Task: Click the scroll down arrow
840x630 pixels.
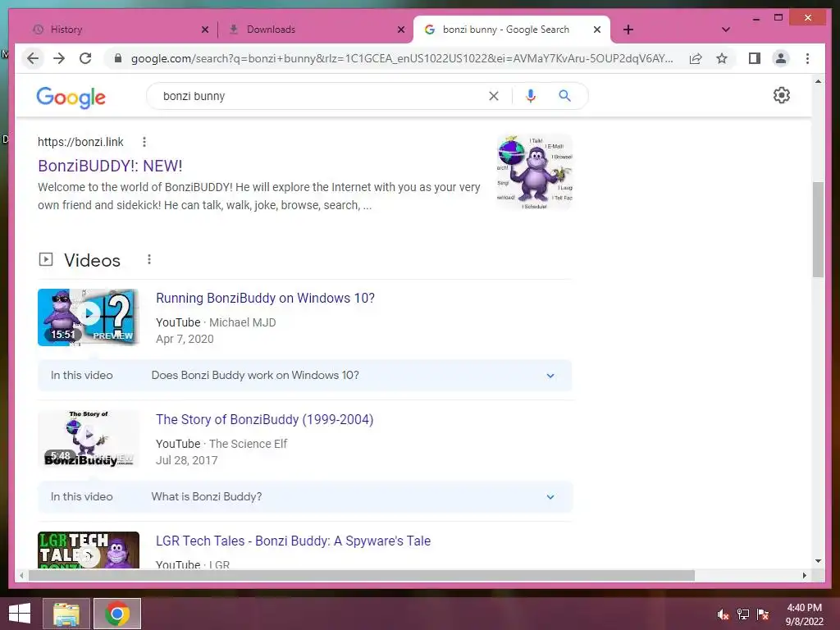Action: point(818,561)
